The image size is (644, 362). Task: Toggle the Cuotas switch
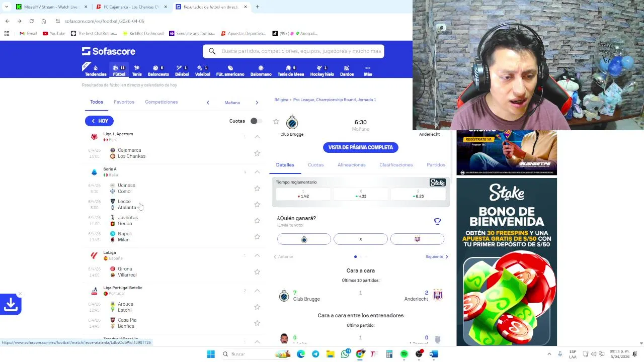point(256,121)
